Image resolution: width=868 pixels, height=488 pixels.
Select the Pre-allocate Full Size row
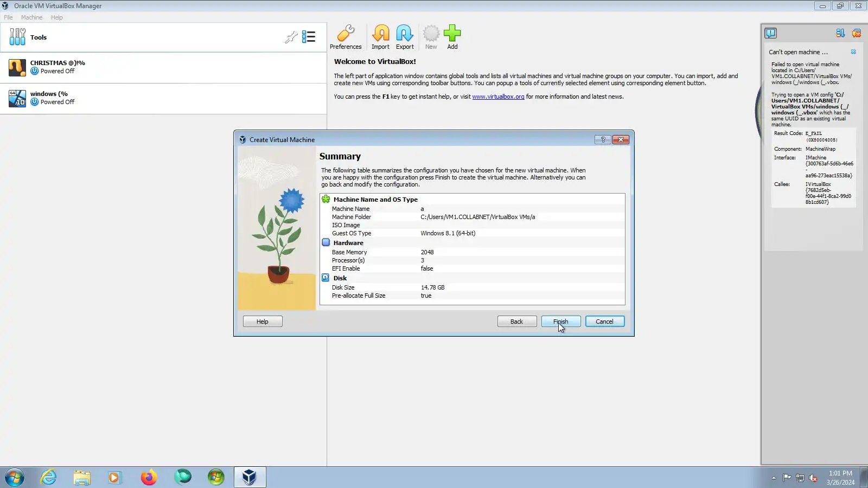tap(473, 296)
